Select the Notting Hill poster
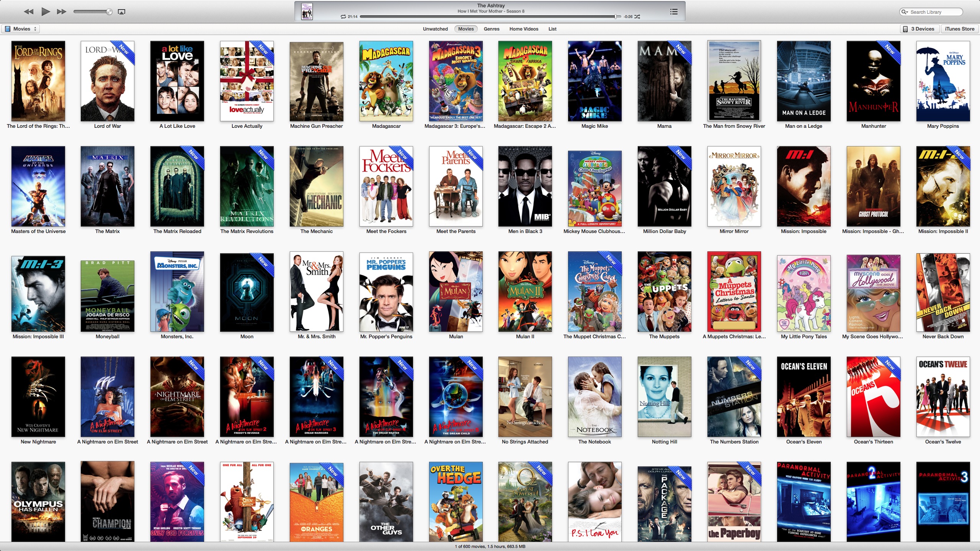Image resolution: width=980 pixels, height=551 pixels. pos(665,397)
